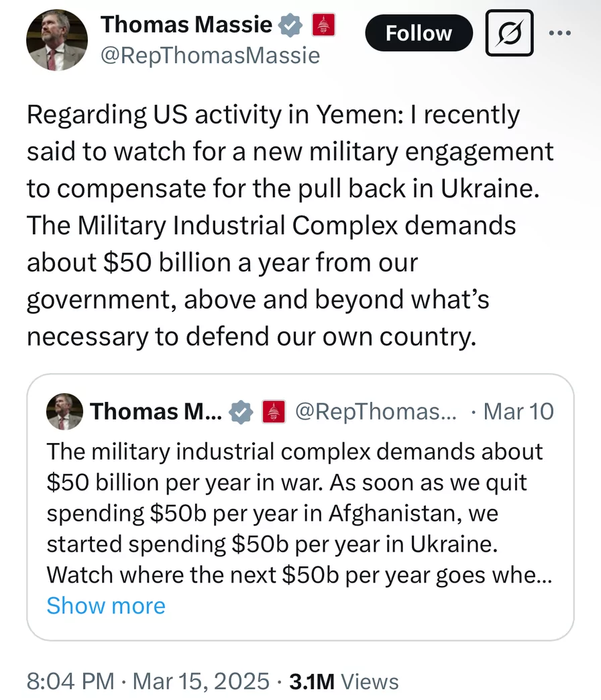Click the small avatar in the quoted tweet
Viewport: 601px width, 700px height.
[x=64, y=411]
